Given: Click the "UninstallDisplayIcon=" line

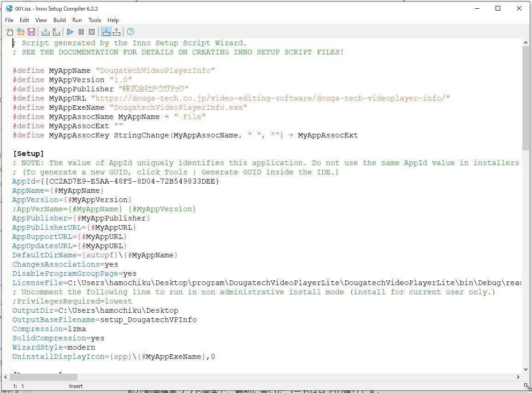Looking at the screenshot, I should (114, 357).
